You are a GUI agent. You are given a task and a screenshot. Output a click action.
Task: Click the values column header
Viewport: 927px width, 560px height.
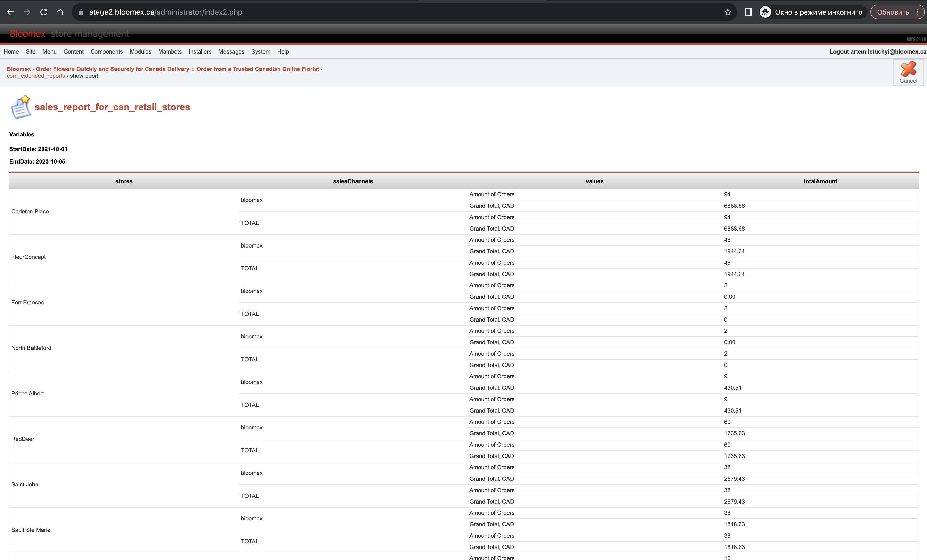click(595, 181)
